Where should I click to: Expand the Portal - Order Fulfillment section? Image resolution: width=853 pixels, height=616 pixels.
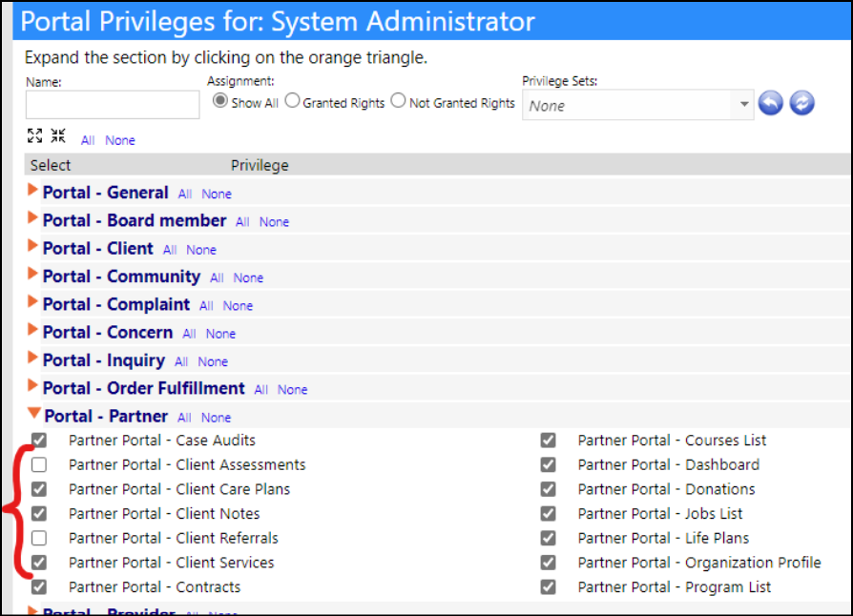click(32, 386)
